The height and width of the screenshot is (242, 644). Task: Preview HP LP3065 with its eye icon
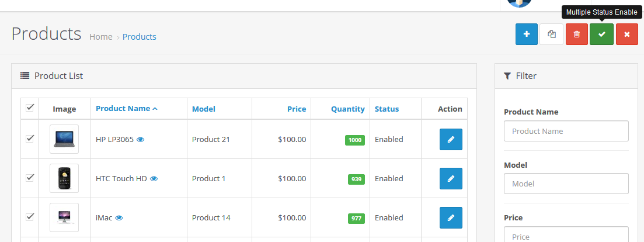point(141,140)
